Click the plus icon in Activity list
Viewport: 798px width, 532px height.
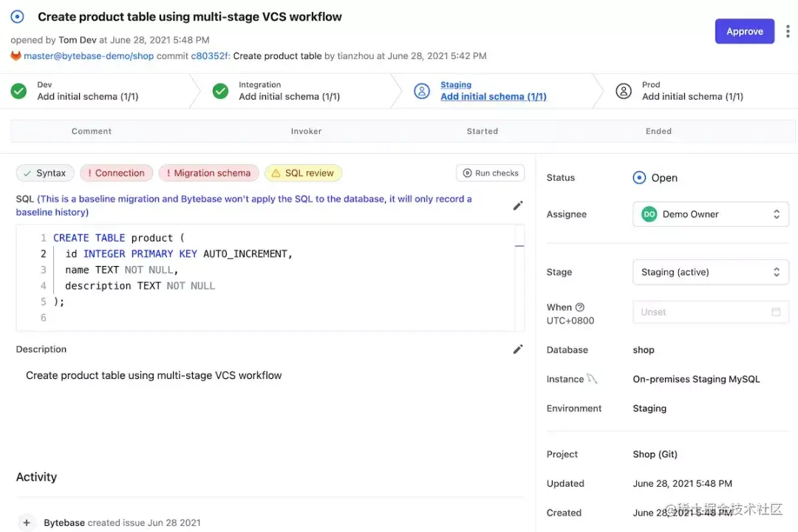coord(27,522)
